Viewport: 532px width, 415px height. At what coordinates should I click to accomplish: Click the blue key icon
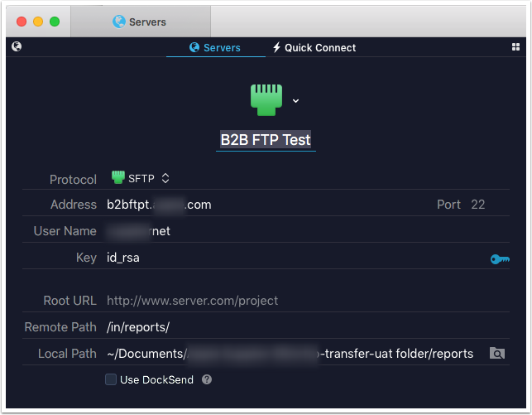tap(500, 259)
